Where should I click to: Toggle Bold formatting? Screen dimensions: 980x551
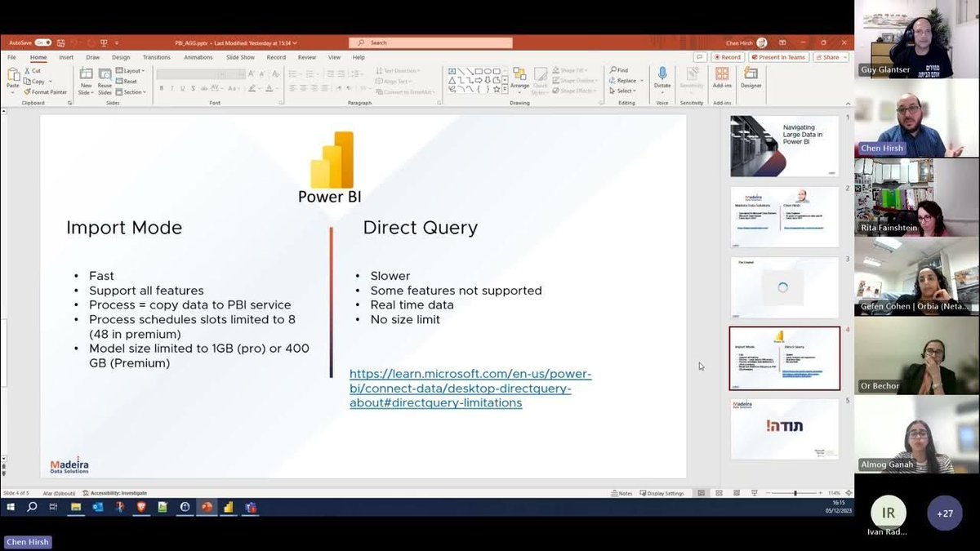pyautogui.click(x=162, y=88)
